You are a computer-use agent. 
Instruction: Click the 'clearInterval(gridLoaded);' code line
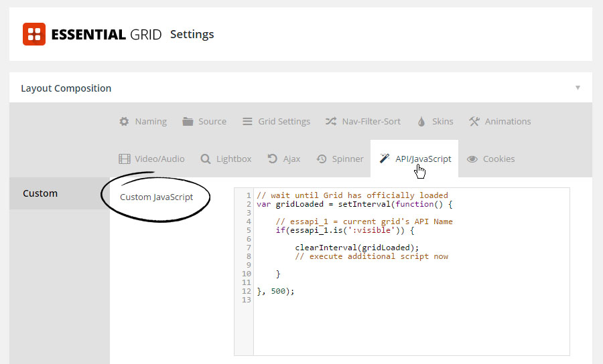[357, 248]
